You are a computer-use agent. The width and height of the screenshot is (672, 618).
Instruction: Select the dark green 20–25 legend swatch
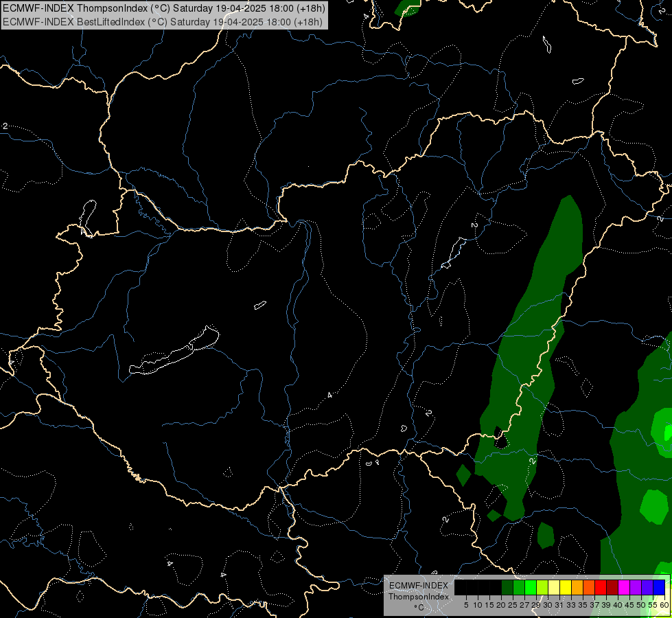(x=507, y=587)
